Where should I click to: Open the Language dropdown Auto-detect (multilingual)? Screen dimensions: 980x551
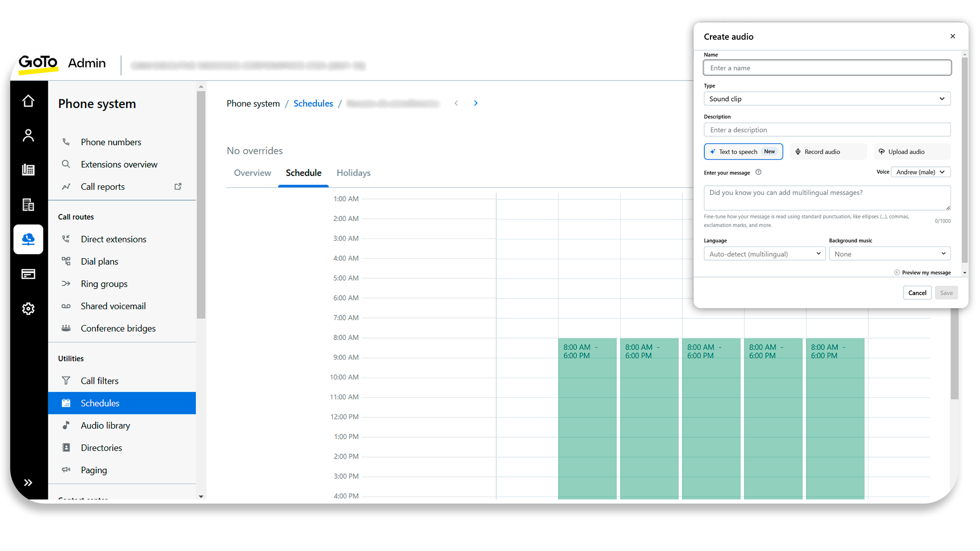click(x=764, y=254)
